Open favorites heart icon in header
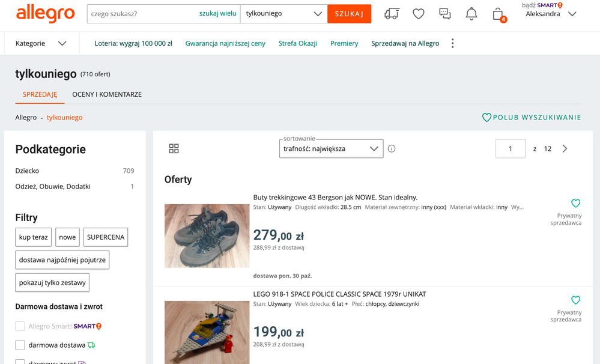Screen dimensions: 600x364 [x=418, y=14]
